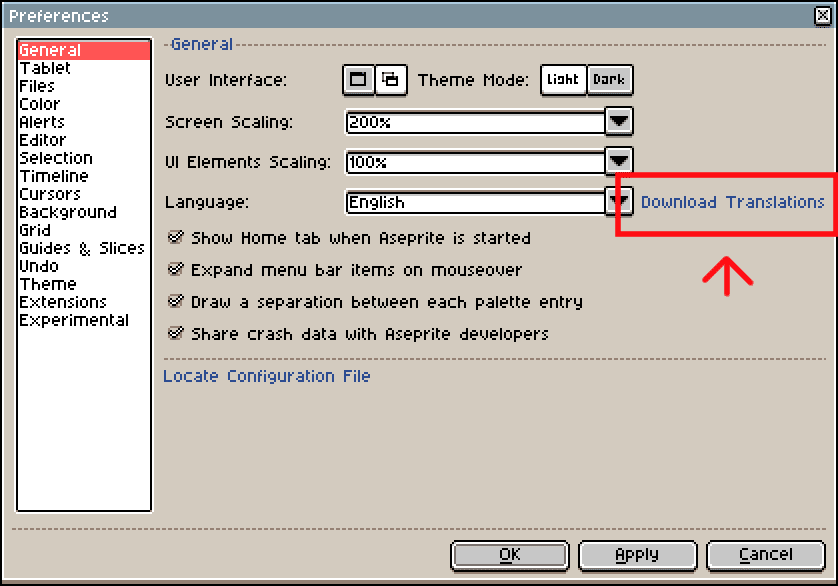Toggle Show Home tab when Aseprite started

coord(349,237)
